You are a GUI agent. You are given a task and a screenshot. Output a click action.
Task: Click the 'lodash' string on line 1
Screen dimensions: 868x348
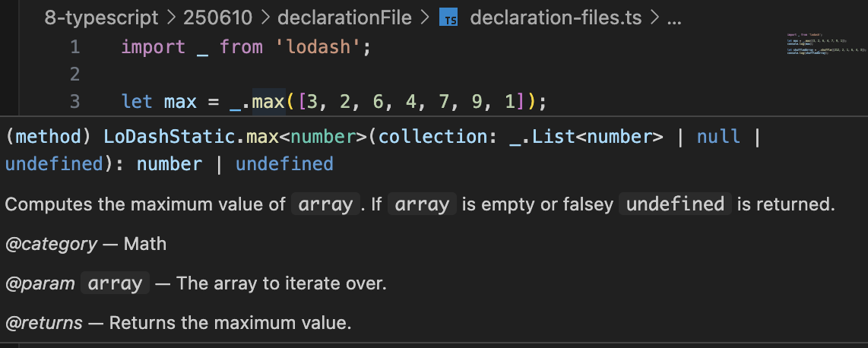coord(318,47)
